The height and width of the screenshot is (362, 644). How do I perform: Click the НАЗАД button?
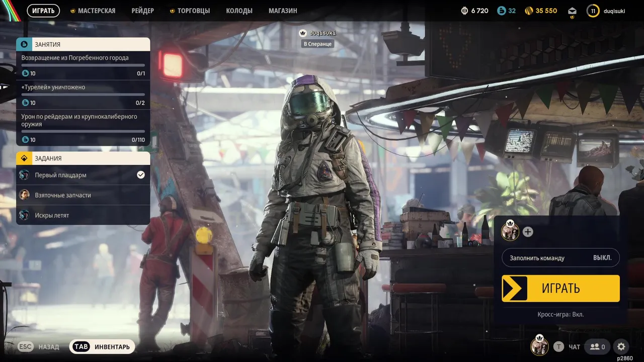pyautogui.click(x=49, y=347)
